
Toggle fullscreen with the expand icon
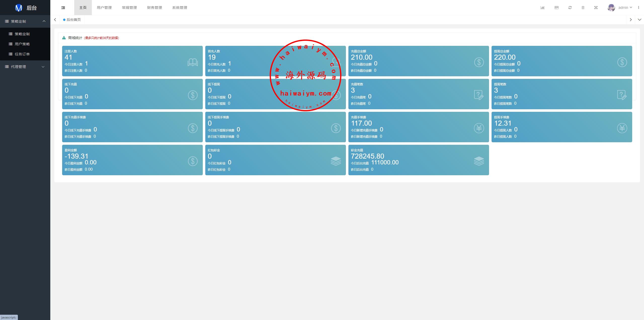click(x=596, y=8)
